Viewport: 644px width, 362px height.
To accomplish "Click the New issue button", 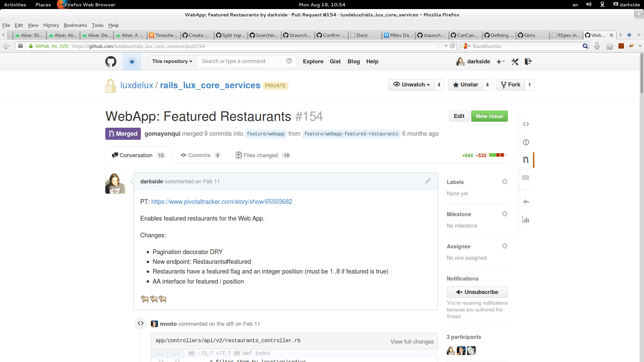I will click(489, 116).
